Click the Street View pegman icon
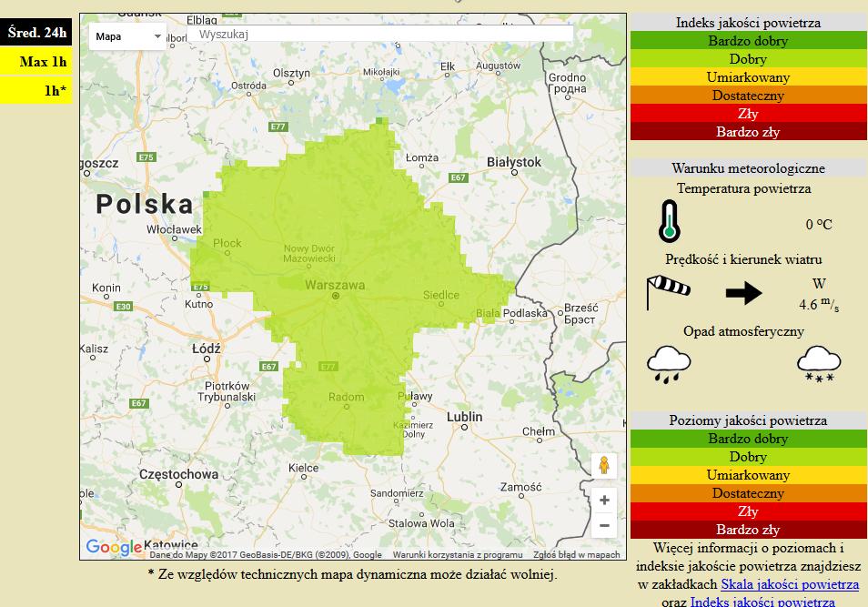868x607 pixels. tap(604, 465)
